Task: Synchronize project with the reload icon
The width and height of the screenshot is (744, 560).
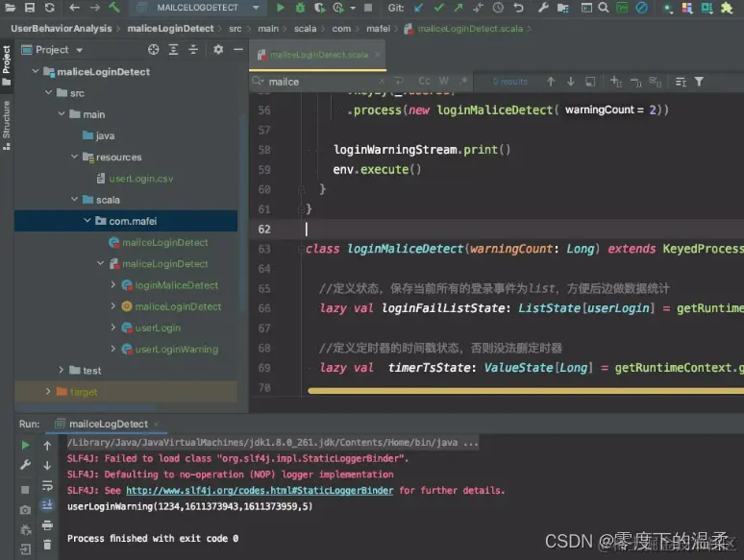Action: [x=49, y=7]
